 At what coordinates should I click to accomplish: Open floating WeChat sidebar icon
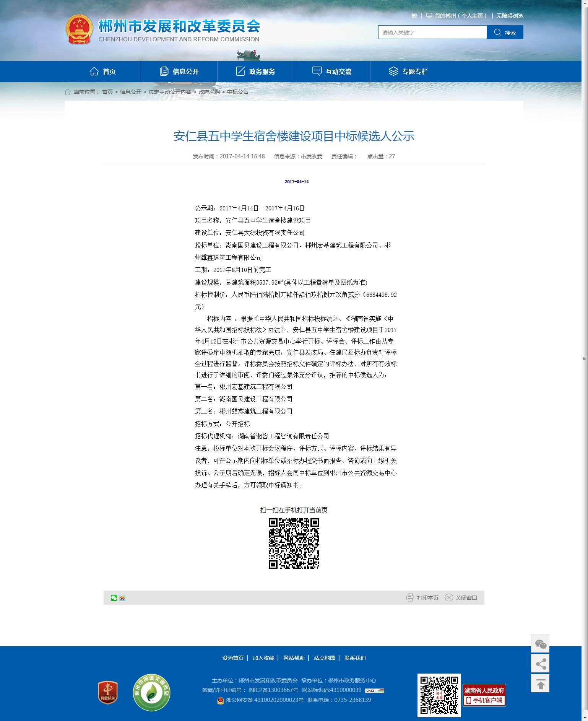coord(540,643)
